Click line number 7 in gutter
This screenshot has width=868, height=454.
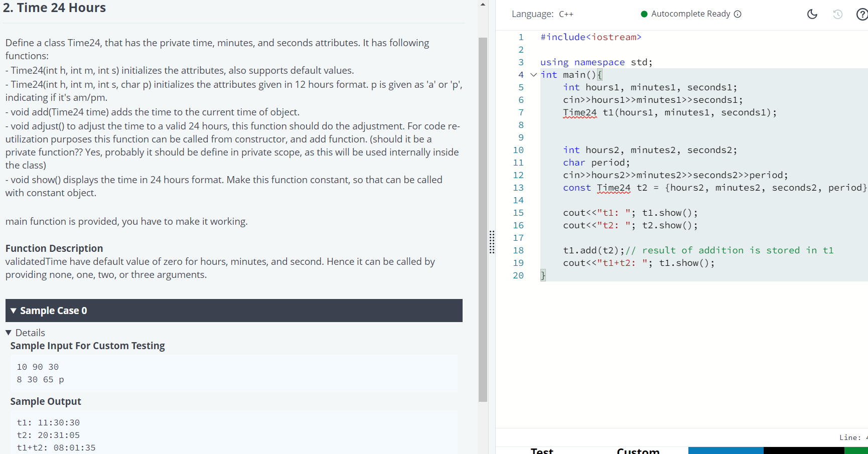tap(521, 112)
